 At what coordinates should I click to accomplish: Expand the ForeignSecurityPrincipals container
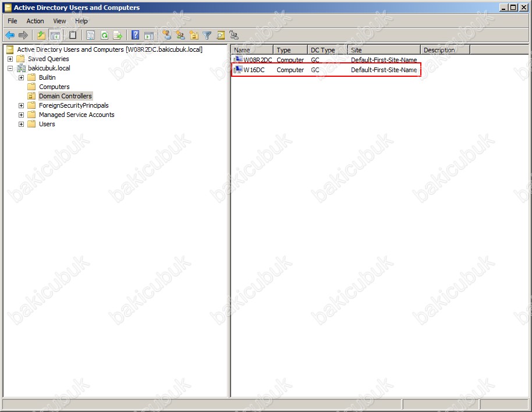click(x=21, y=105)
